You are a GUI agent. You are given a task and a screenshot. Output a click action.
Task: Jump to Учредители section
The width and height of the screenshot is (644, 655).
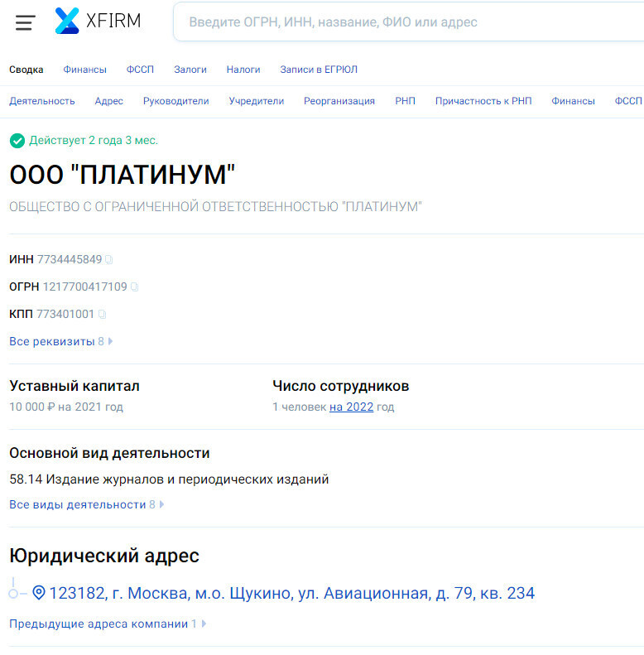pos(257,101)
